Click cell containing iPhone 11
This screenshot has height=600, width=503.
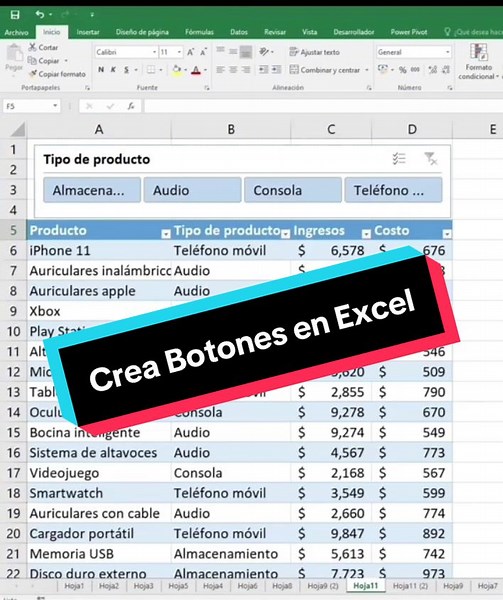pyautogui.click(x=99, y=251)
